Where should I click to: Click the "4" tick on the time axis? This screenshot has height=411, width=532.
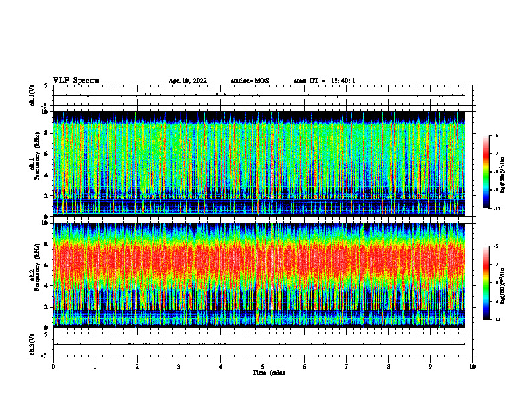point(221,367)
